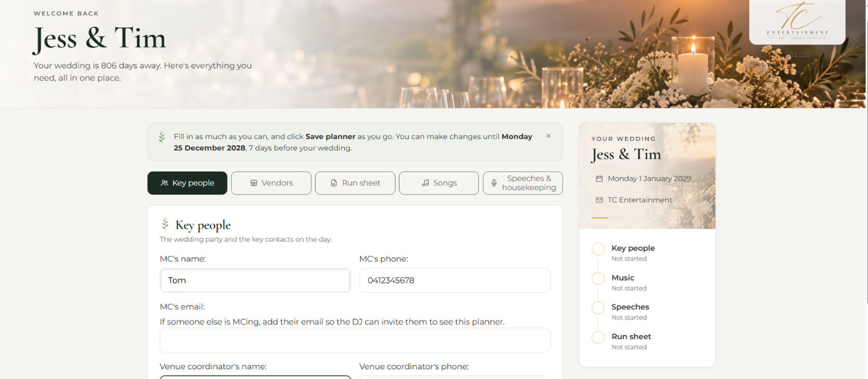Screen dimensions: 868x379
Task: Click the Run sheet circle marker
Action: coord(598,338)
